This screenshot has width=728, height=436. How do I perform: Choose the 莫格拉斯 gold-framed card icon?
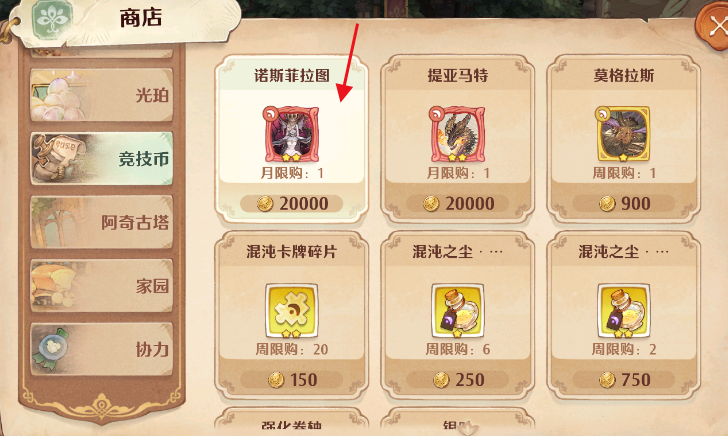(623, 135)
